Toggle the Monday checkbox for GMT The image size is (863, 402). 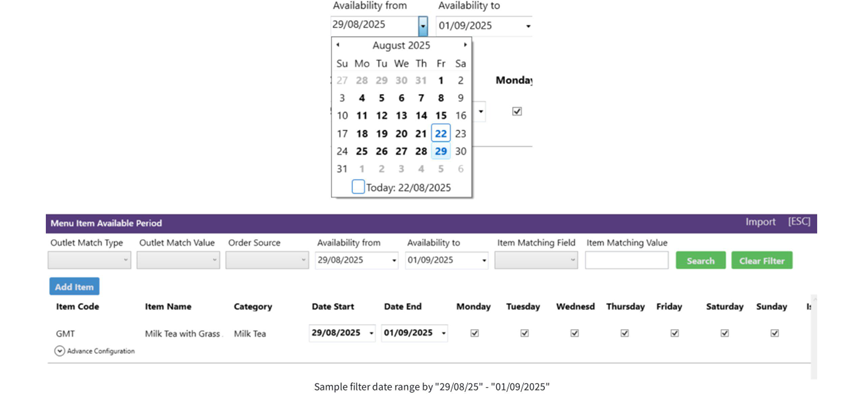475,333
